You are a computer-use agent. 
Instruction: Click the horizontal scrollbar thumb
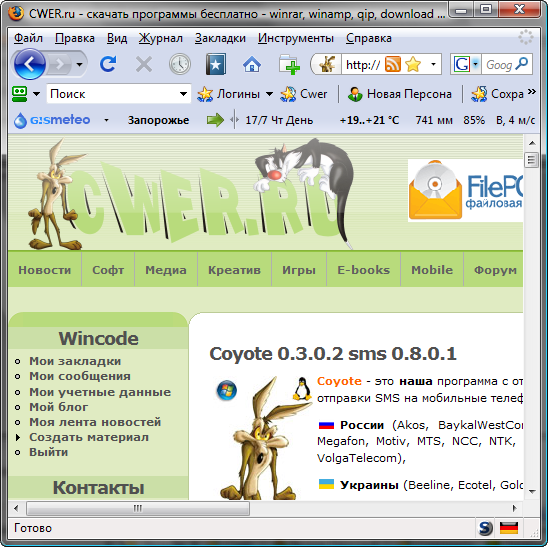(x=138, y=508)
